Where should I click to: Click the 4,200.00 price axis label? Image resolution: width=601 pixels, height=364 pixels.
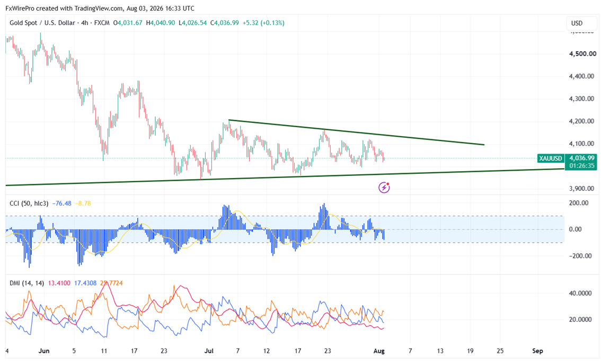pyautogui.click(x=582, y=121)
